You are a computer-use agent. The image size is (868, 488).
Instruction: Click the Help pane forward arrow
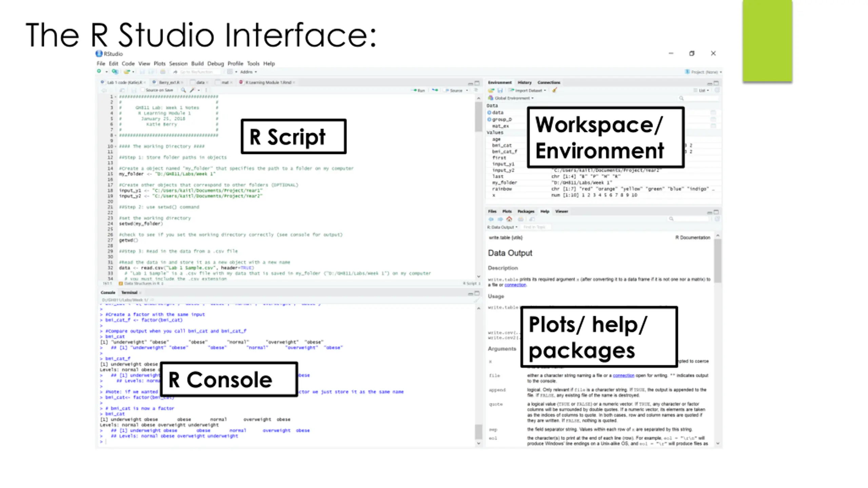[500, 219]
